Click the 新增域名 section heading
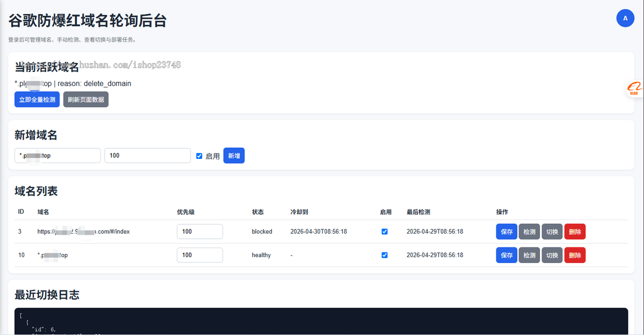Screen dimensions: 644x335 tap(36, 135)
